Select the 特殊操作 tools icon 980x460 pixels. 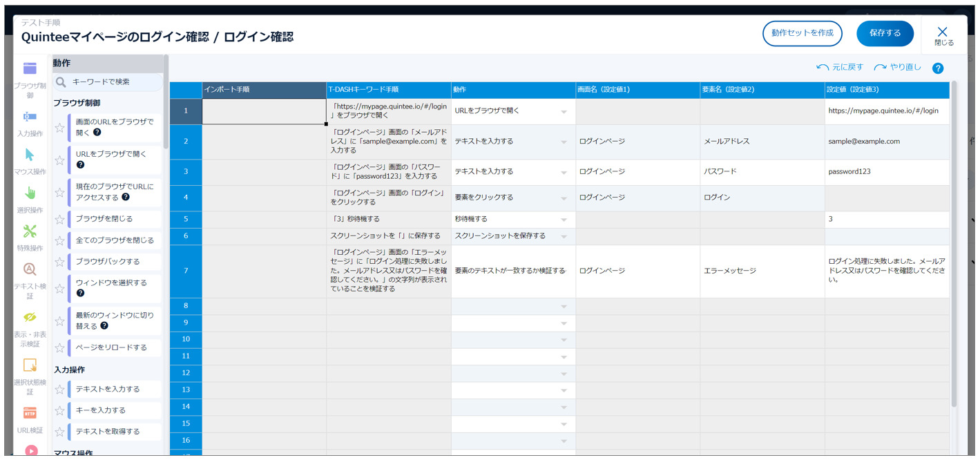[x=30, y=231]
